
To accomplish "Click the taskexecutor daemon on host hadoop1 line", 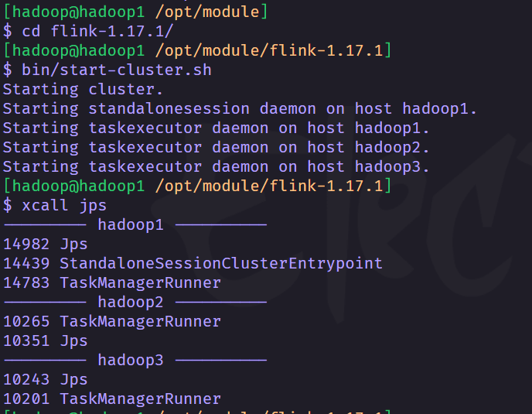I will pyautogui.click(x=217, y=128).
